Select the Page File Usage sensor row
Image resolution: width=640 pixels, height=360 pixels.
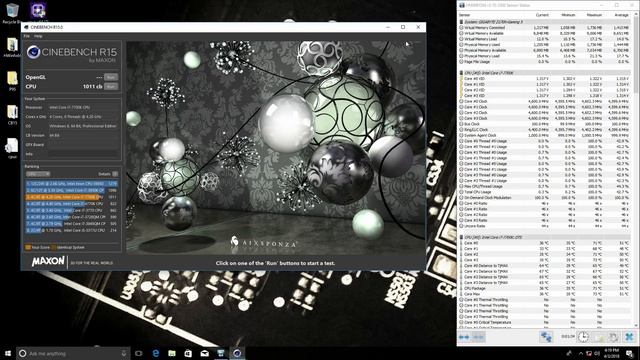(545, 62)
